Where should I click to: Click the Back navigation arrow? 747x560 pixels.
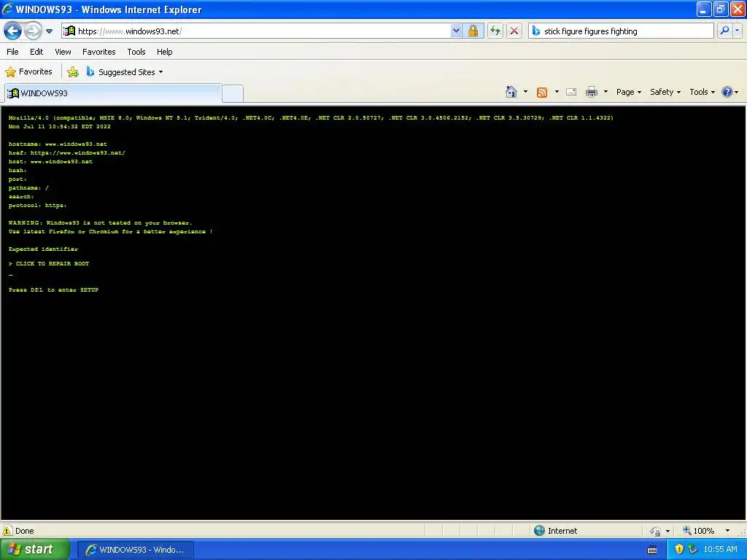(x=12, y=31)
